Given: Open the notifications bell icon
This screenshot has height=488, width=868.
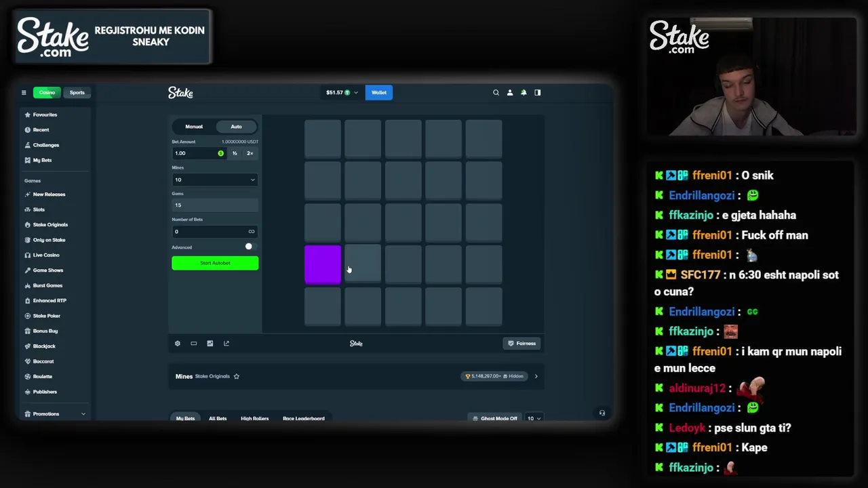Looking at the screenshot, I should click(x=524, y=92).
